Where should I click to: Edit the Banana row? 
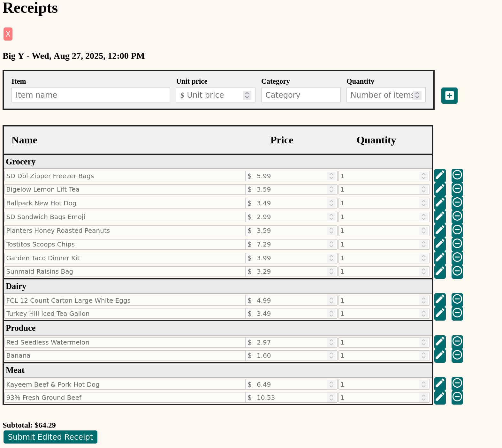[440, 356]
